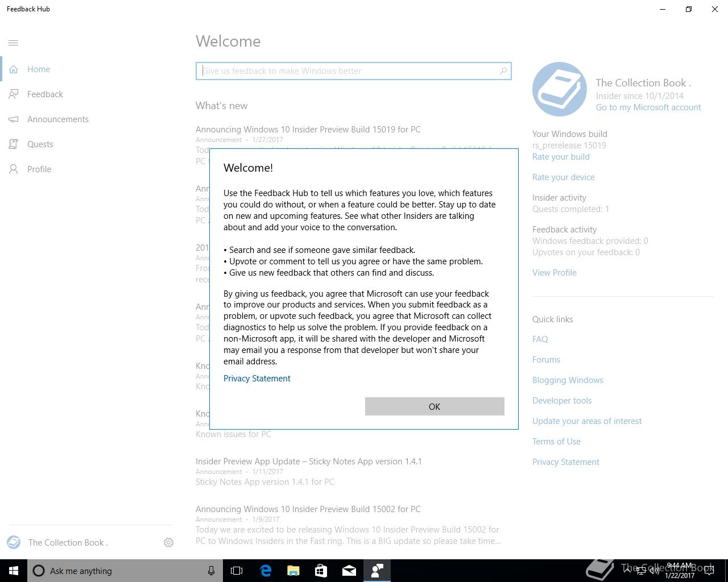
Task: Click the Profile person icon in the sidebar
Action: tap(14, 169)
